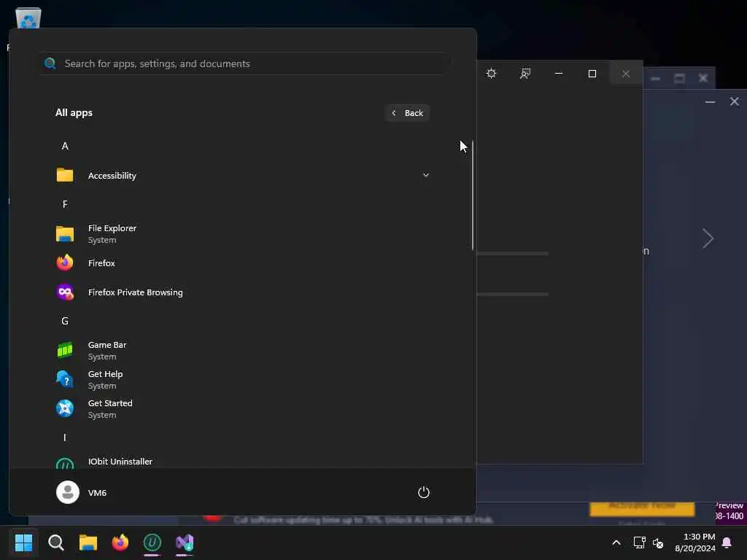The width and height of the screenshot is (747, 560).
Task: Click the File Explorer icon in apps list
Action: (65, 234)
